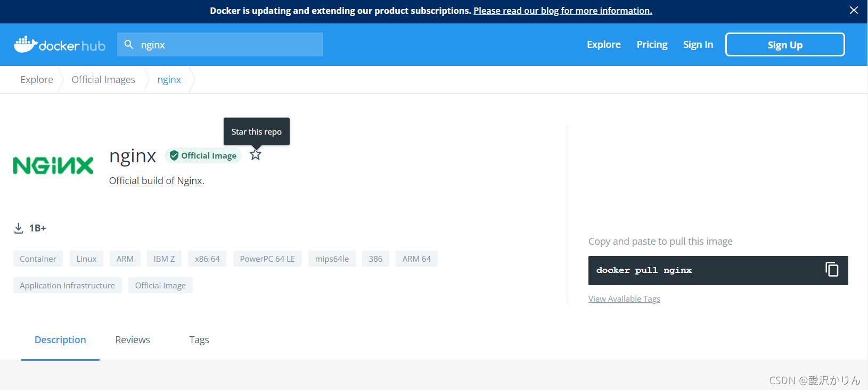868x390 pixels.
Task: Copy the docker pull nginx command
Action: (x=832, y=270)
